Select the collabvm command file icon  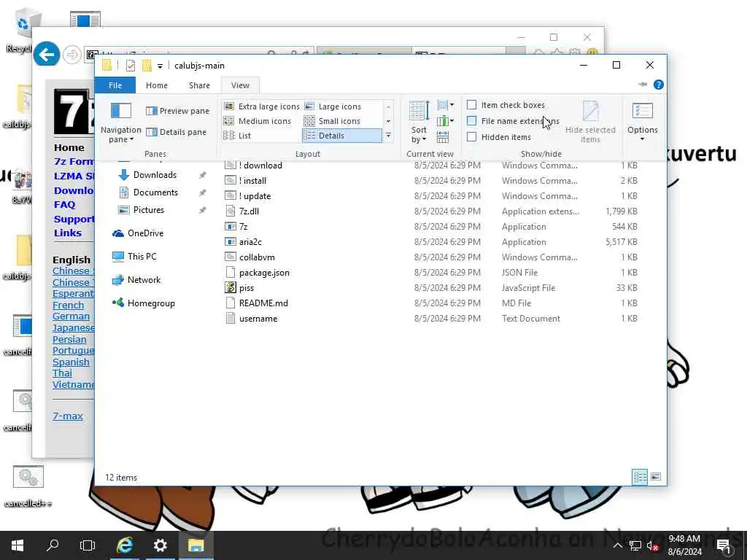(x=231, y=257)
